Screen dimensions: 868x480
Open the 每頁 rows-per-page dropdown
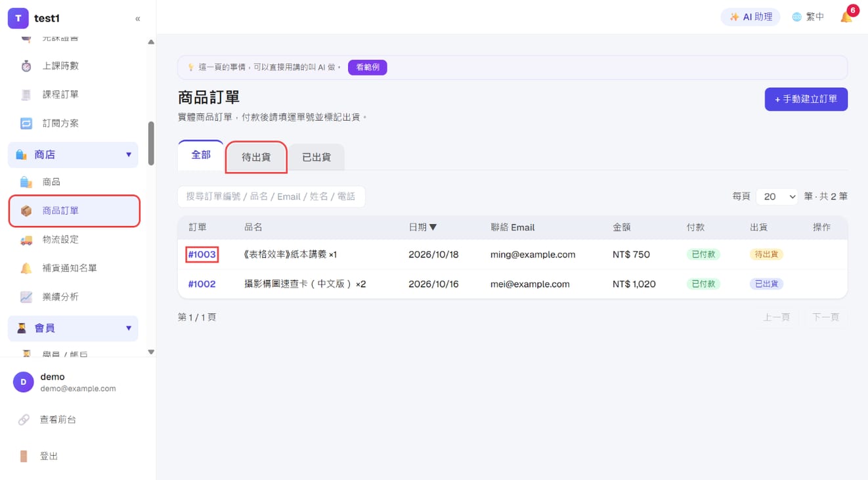pos(777,196)
